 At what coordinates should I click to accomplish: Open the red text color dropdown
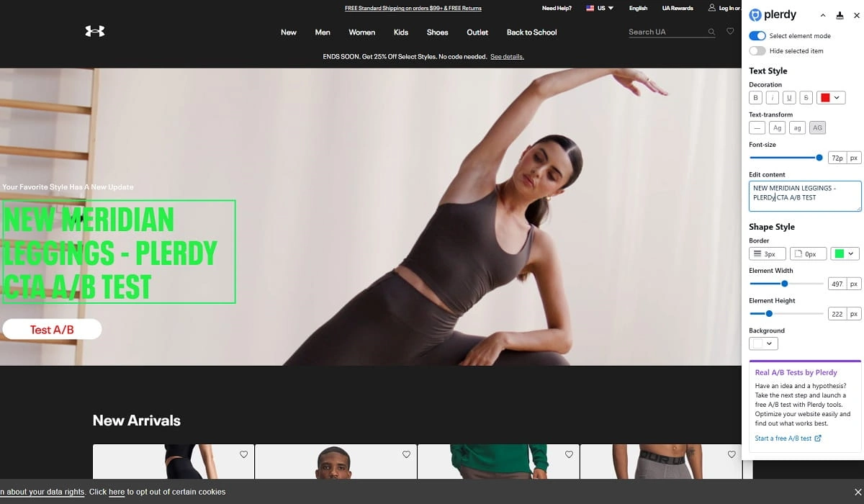click(831, 98)
